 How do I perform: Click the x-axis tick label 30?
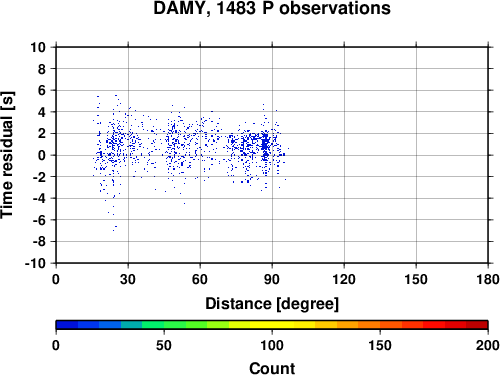pyautogui.click(x=128, y=279)
